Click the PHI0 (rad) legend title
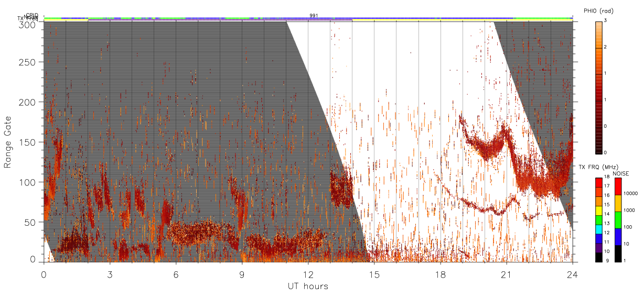 coord(598,10)
